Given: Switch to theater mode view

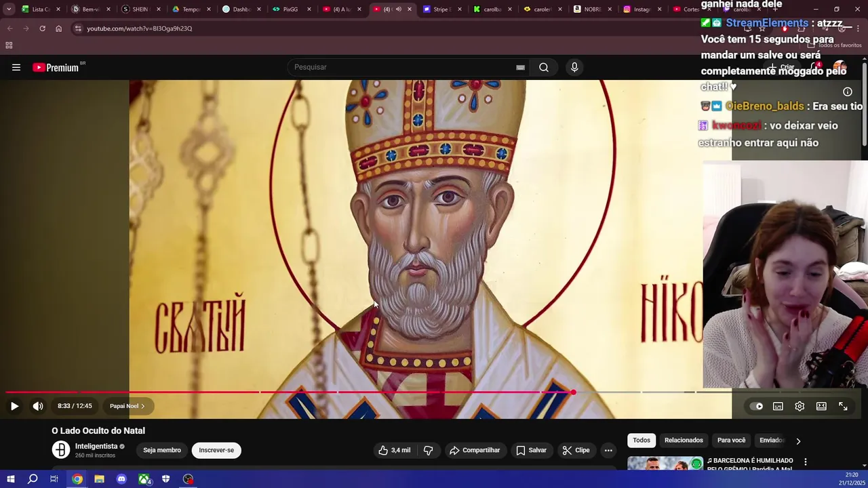Looking at the screenshot, I should [x=821, y=406].
